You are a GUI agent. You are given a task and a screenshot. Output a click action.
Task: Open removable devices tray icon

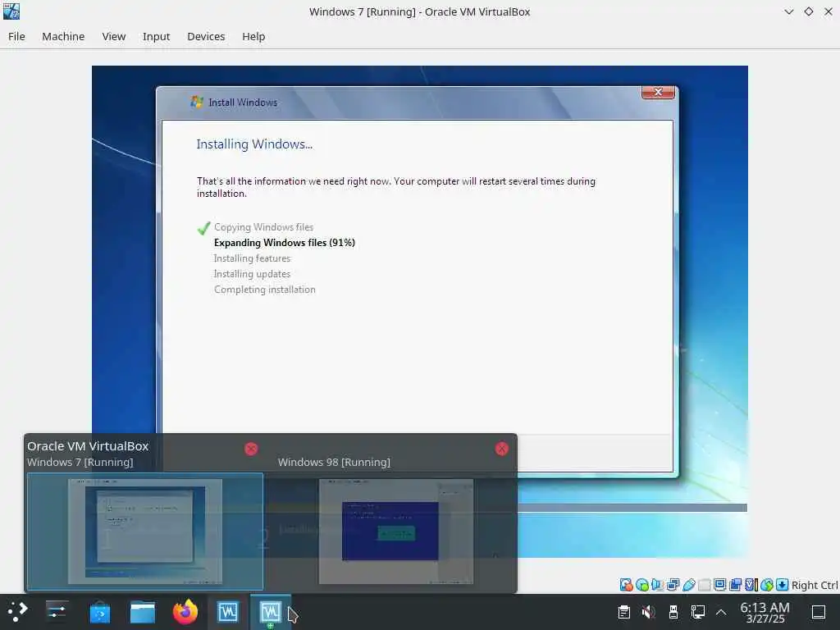(673, 612)
